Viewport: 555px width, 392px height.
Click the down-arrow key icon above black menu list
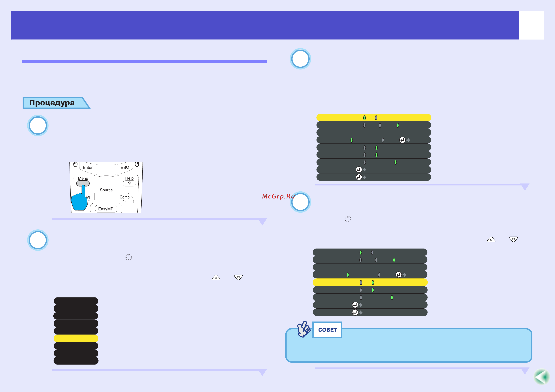[238, 277]
